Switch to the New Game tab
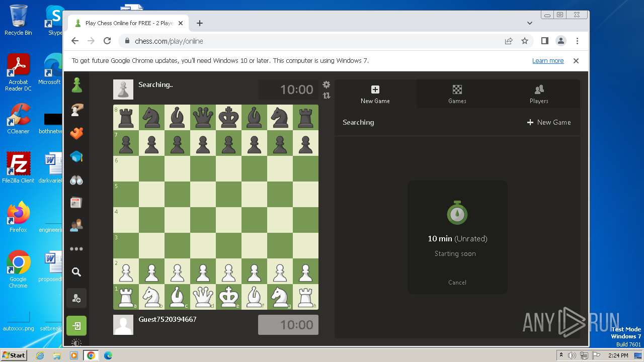 [x=375, y=94]
